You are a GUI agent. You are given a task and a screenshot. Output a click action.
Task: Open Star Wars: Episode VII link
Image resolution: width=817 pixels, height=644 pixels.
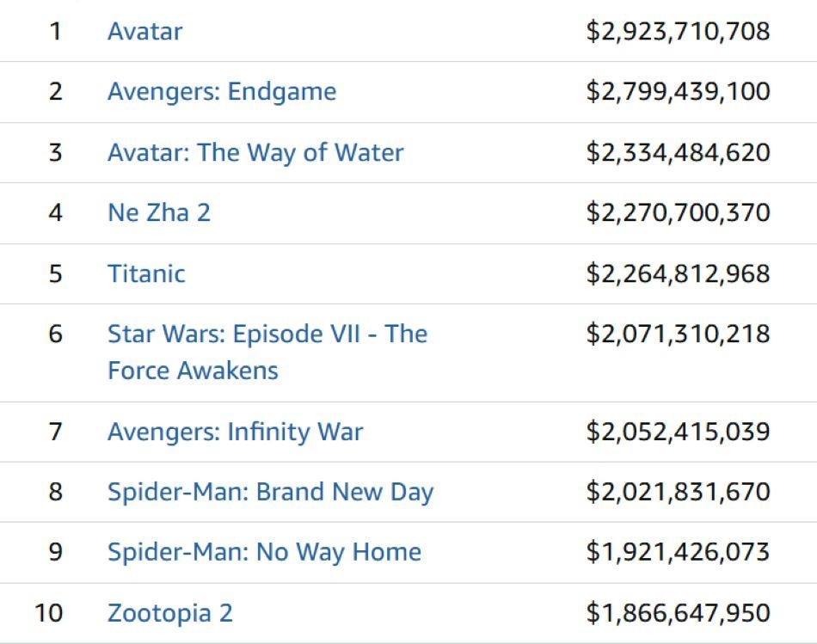pyautogui.click(x=267, y=353)
